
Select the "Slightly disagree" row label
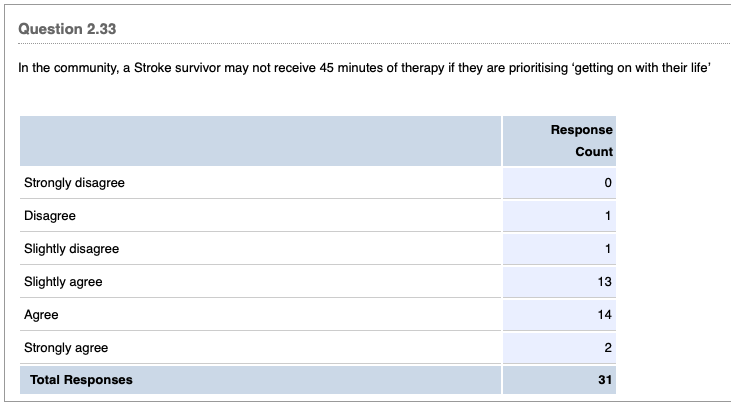71,249
